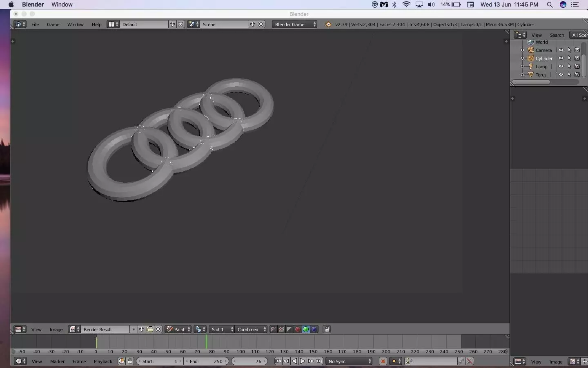Delete the Default screen layout with X icon
This screenshot has height=368, width=588.
click(x=180, y=25)
